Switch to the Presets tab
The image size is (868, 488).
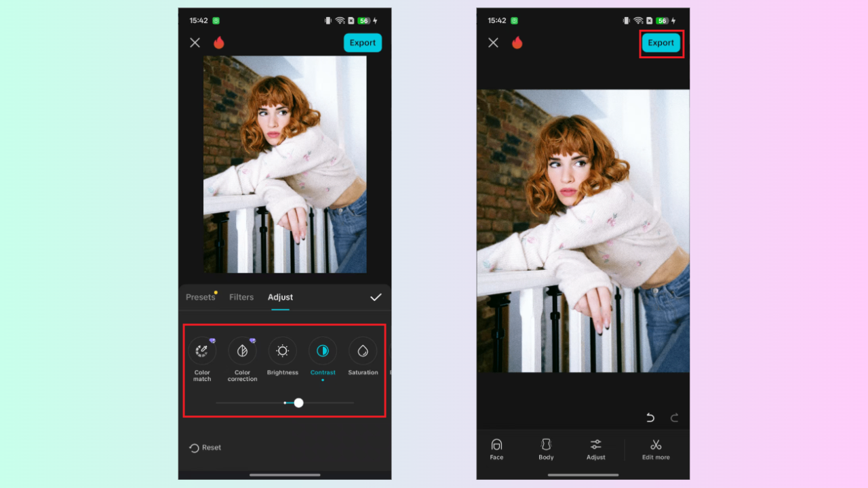tap(201, 297)
